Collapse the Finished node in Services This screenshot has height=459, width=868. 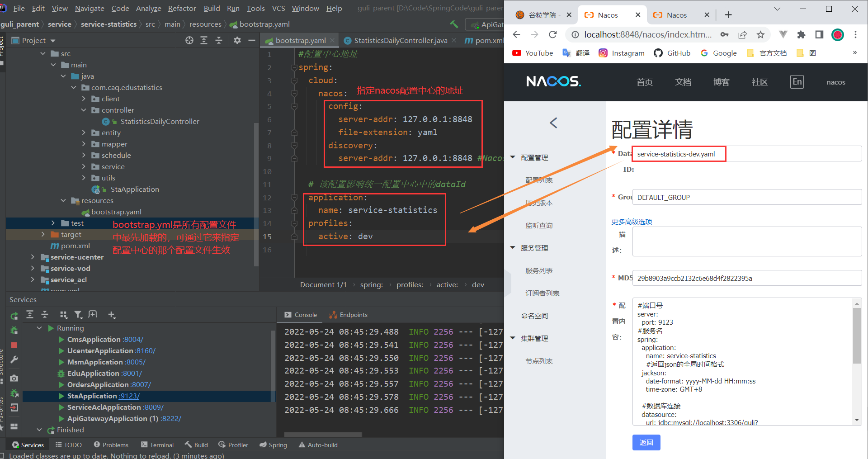39,430
